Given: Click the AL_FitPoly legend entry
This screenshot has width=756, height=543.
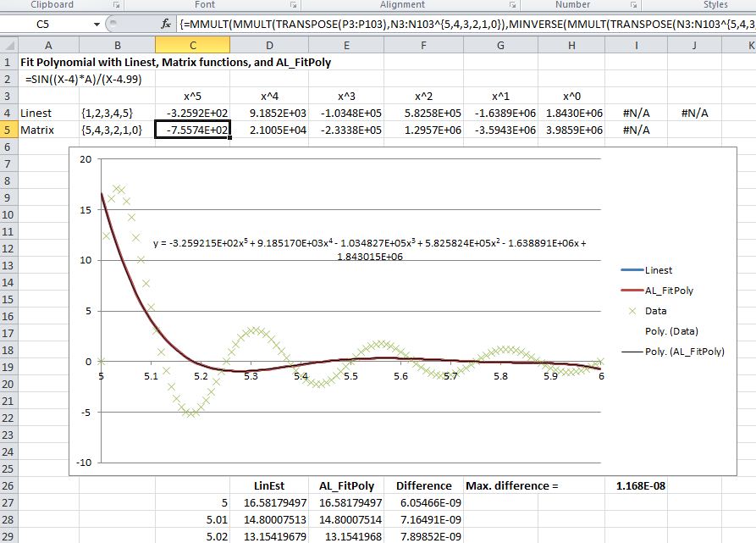Looking at the screenshot, I should point(669,291).
